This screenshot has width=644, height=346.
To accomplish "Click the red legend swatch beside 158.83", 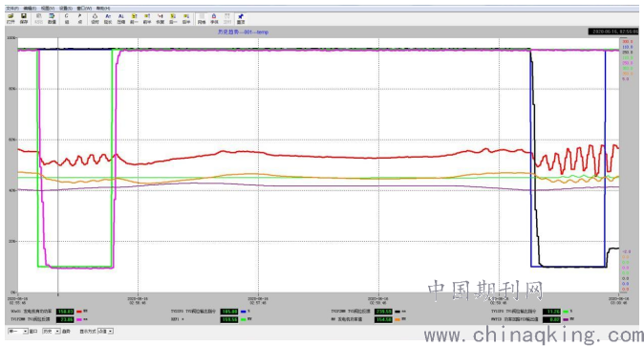I will 79,312.
